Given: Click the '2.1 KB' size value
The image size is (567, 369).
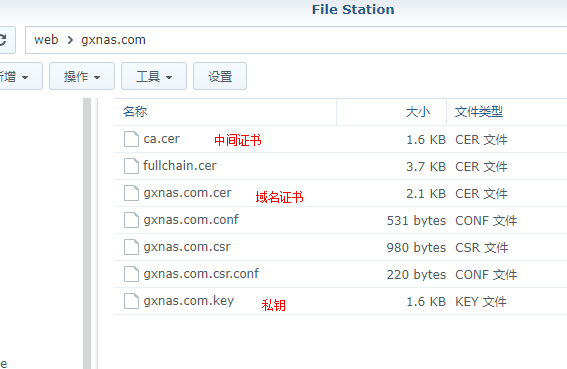Looking at the screenshot, I should pos(426,194).
